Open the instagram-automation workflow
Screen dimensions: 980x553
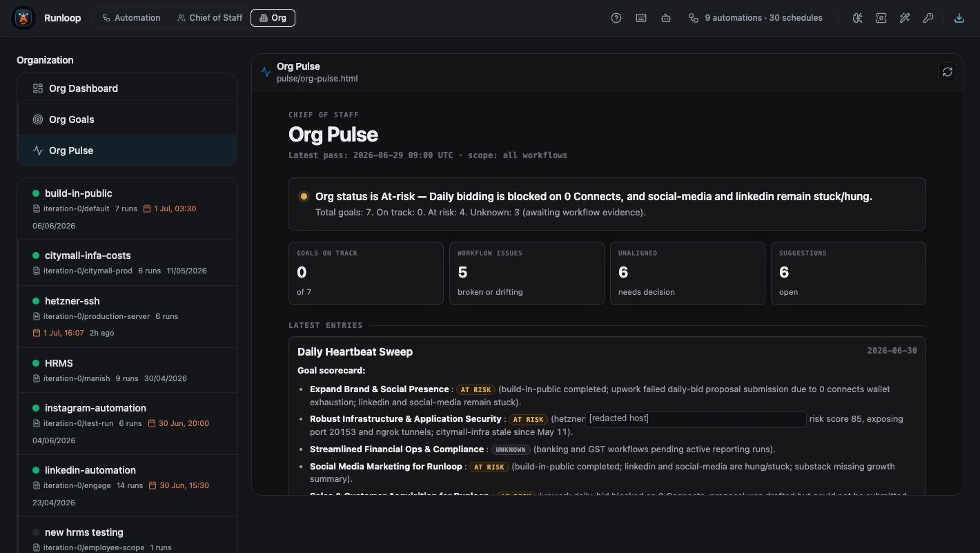tap(127, 423)
